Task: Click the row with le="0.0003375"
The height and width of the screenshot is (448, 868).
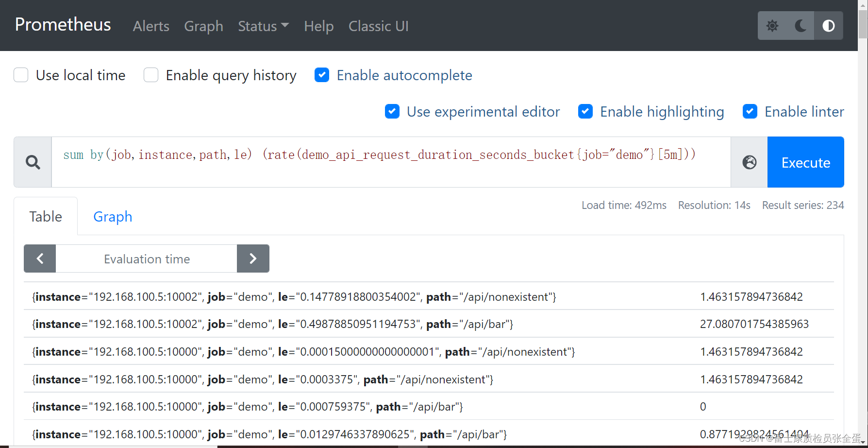Action: (x=429, y=379)
